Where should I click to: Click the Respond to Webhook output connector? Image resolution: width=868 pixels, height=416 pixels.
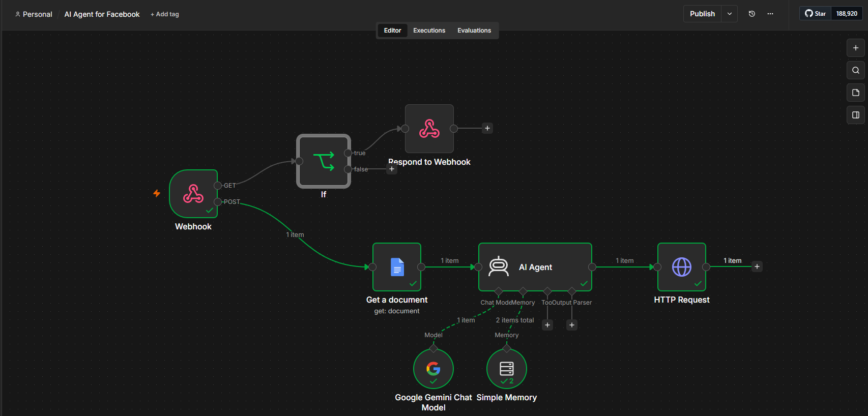coord(454,129)
